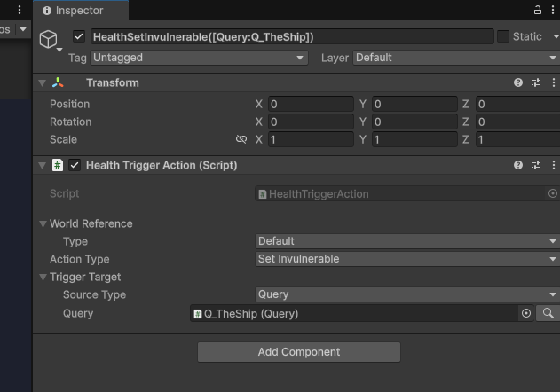Toggle the Scale constrain proportions link icon
This screenshot has width=560, height=392.
241,139
